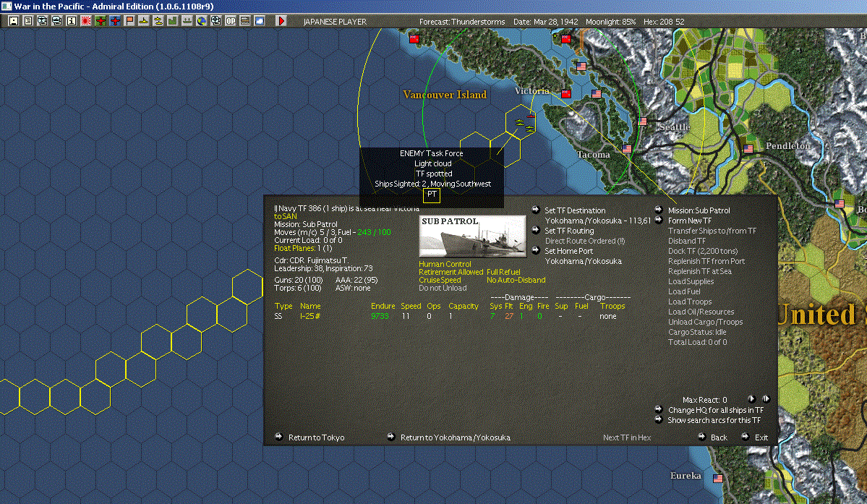867x504 pixels.
Task: Toggle No Auto-Disband setting
Action: [x=516, y=280]
